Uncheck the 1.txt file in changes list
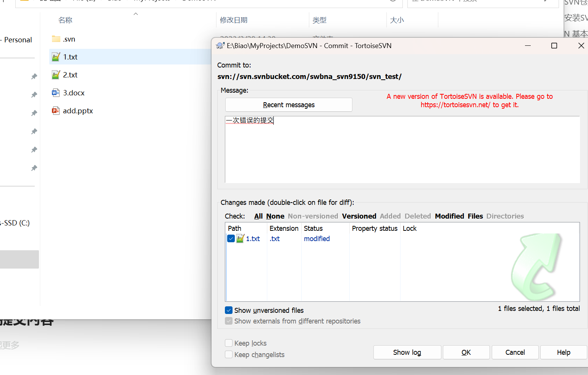This screenshot has width=588, height=375. pyautogui.click(x=231, y=239)
